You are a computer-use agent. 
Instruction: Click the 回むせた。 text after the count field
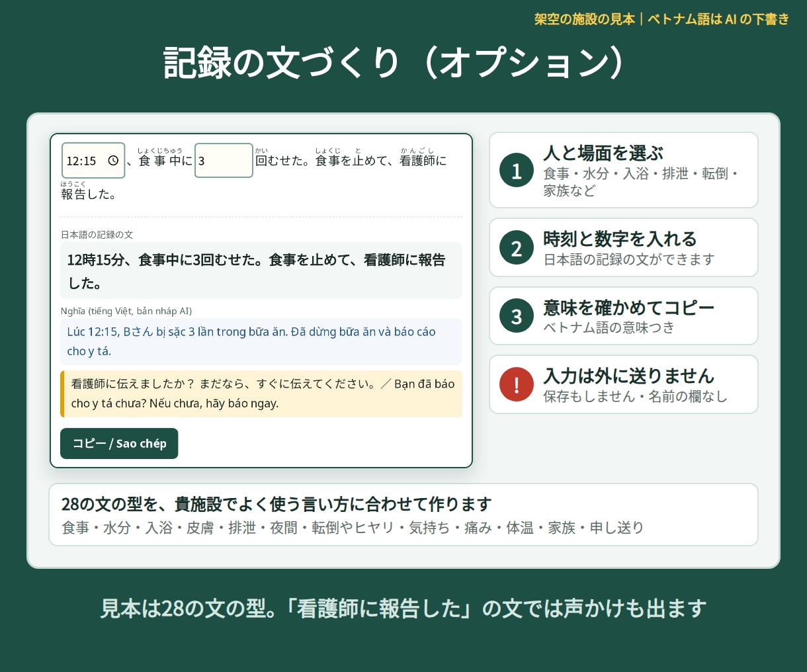[x=282, y=157]
